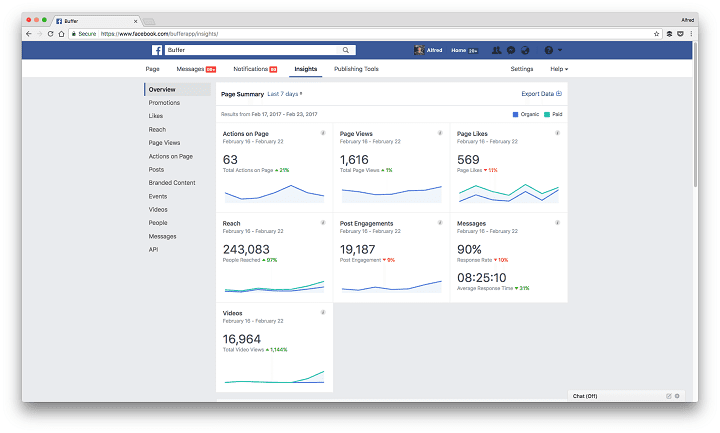This screenshot has height=433, width=720.
Task: Click the Pocket extension icon
Action: tap(681, 34)
